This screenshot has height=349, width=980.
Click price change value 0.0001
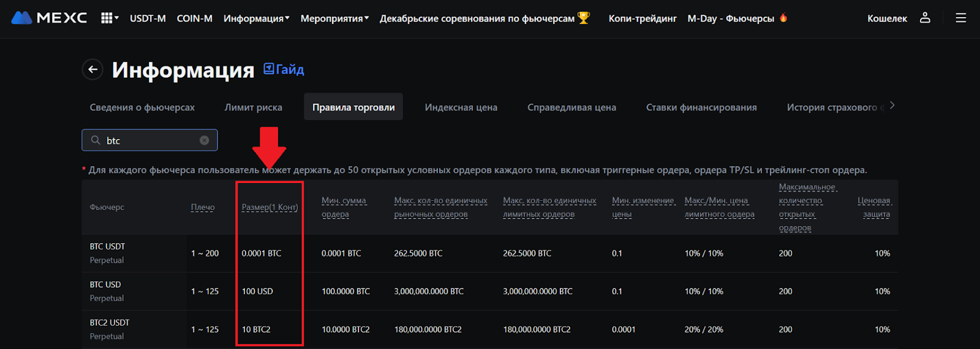(624, 329)
